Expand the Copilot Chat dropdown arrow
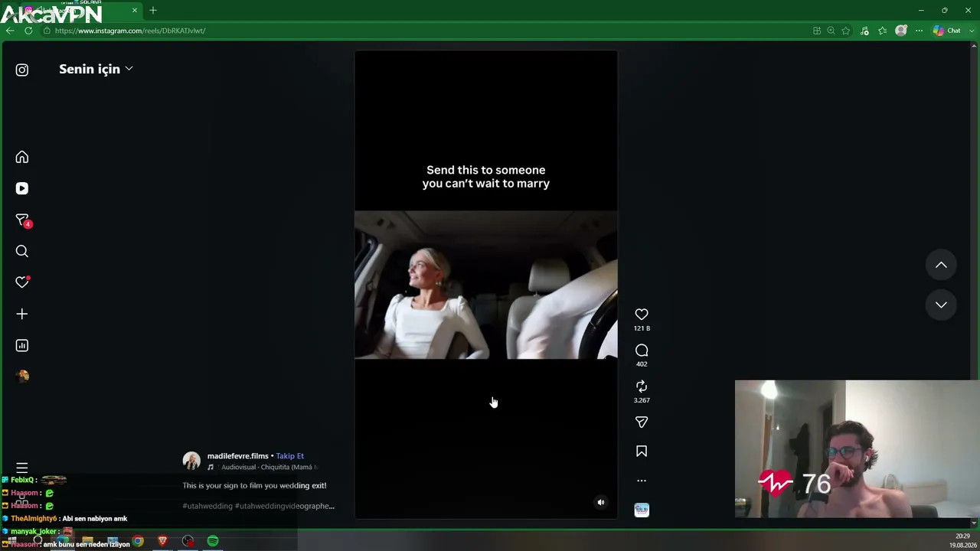980x551 pixels. tap(972, 31)
